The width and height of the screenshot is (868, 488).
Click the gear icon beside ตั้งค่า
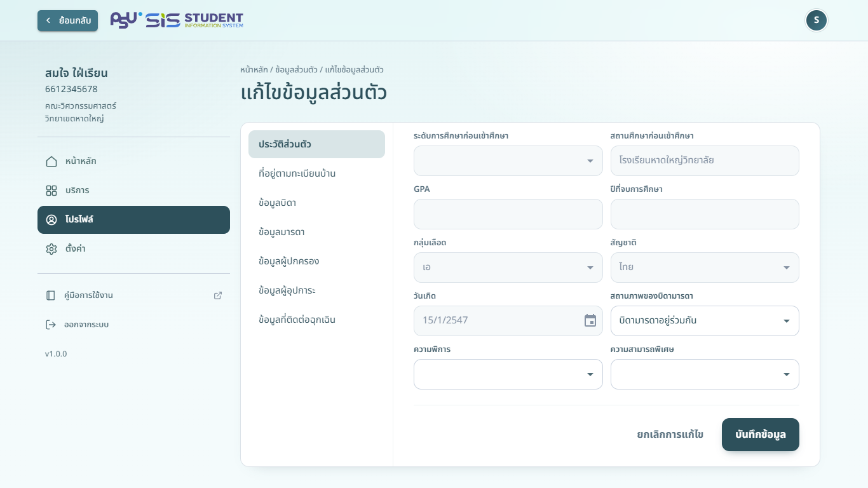(x=51, y=249)
